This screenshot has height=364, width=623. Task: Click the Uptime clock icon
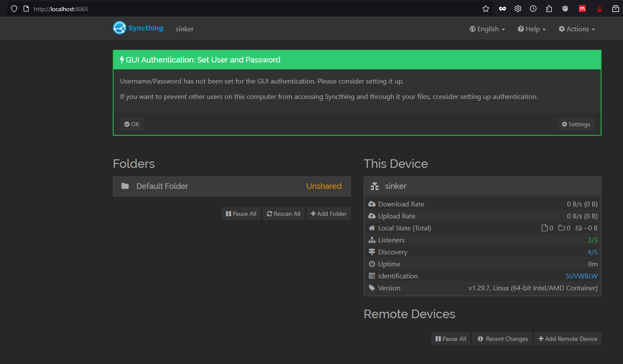pos(372,264)
